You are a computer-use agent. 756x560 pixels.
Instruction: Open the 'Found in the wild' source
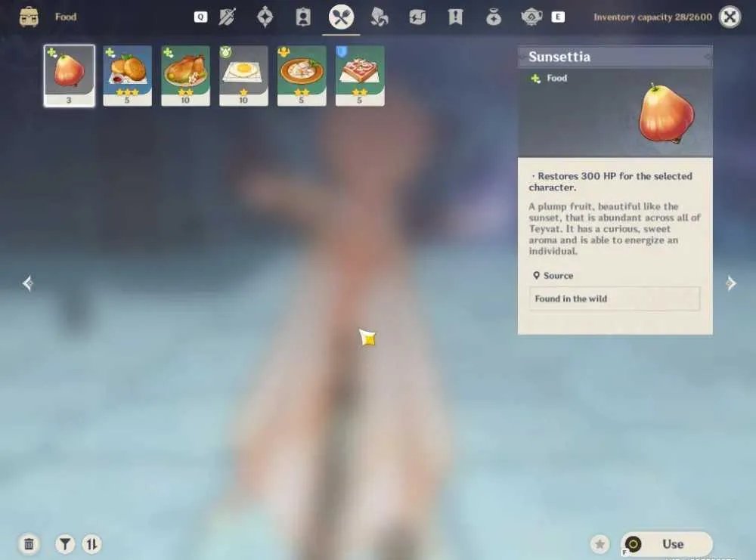pos(614,299)
